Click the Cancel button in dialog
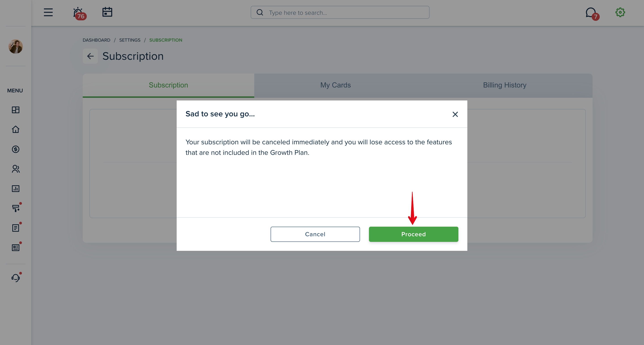Screen dimensions: 644x345 coord(315,234)
